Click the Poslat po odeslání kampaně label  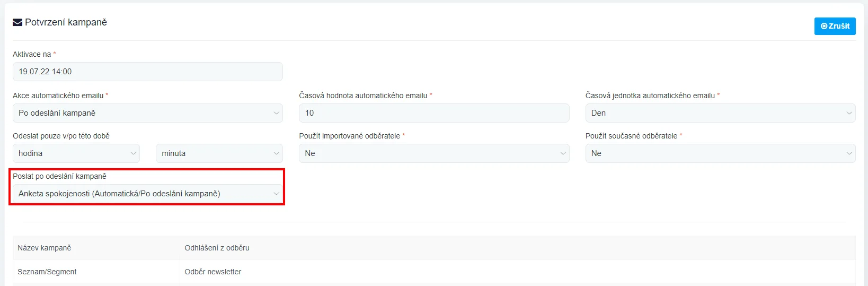point(59,176)
